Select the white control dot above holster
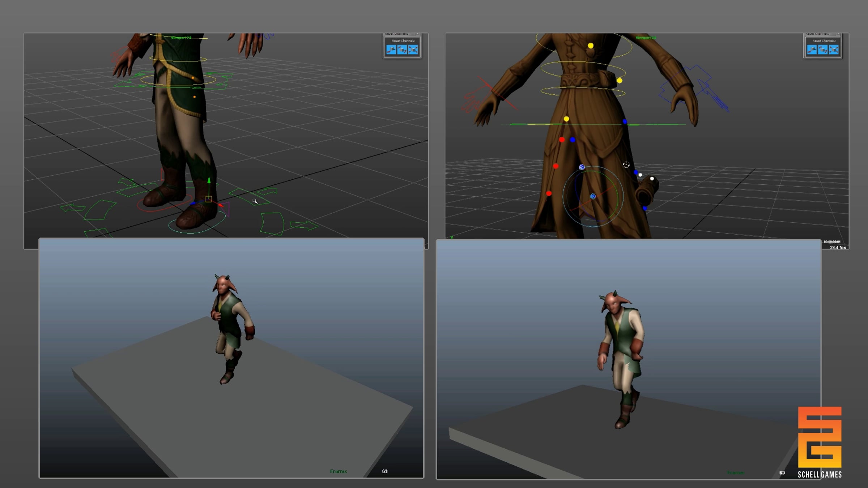This screenshot has width=868, height=488. [652, 179]
